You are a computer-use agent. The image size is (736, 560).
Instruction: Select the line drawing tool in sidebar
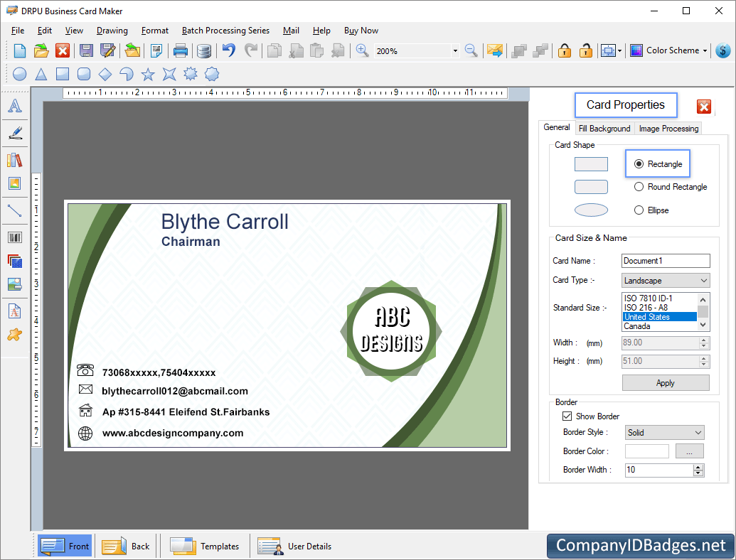click(x=14, y=210)
